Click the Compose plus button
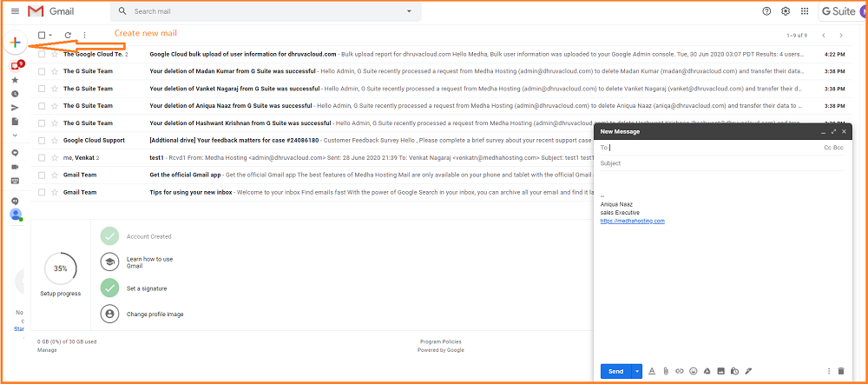868x384 pixels. click(x=15, y=43)
